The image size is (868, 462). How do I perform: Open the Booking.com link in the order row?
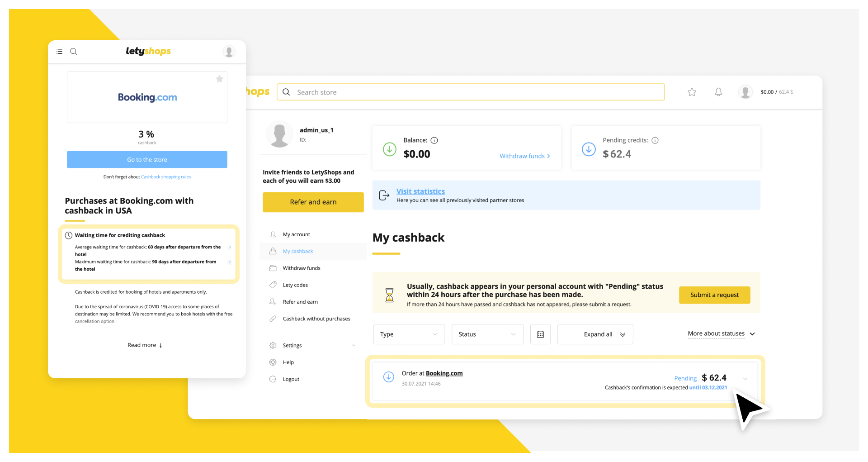coord(444,373)
